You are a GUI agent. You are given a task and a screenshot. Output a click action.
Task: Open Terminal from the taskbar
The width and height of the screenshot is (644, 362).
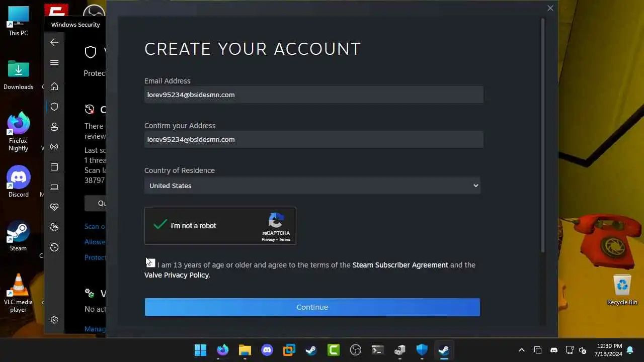tap(377, 350)
